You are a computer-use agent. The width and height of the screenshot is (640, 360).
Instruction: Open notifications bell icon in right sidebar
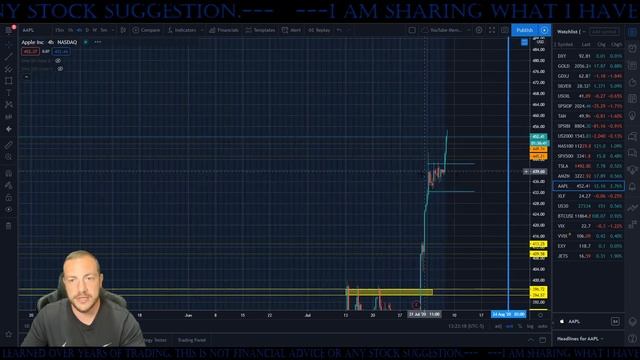click(x=633, y=187)
